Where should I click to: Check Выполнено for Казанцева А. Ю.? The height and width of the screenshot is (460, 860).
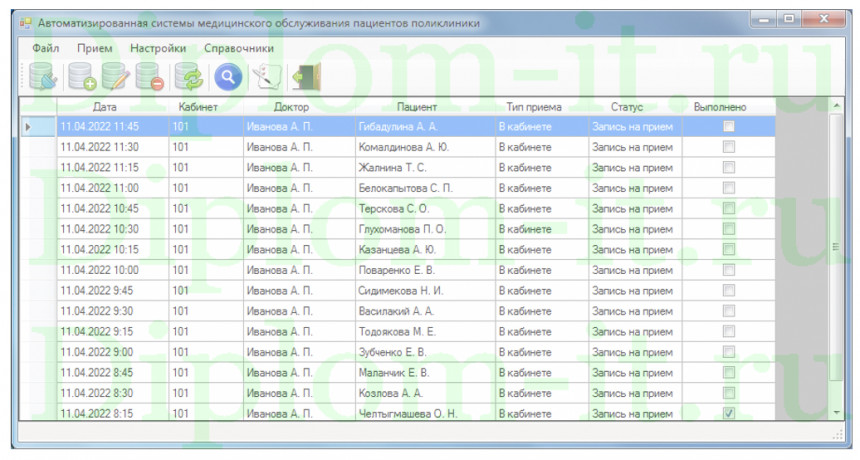click(728, 249)
